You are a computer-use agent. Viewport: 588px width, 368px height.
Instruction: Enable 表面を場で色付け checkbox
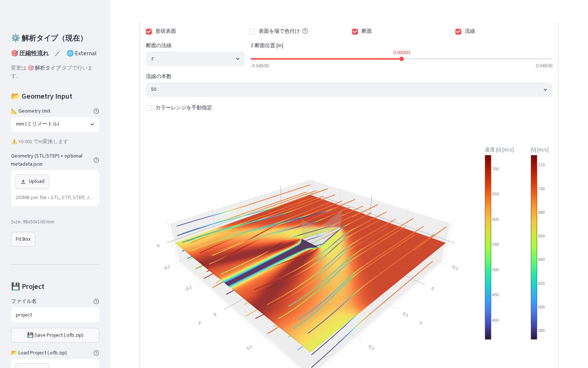pos(252,32)
